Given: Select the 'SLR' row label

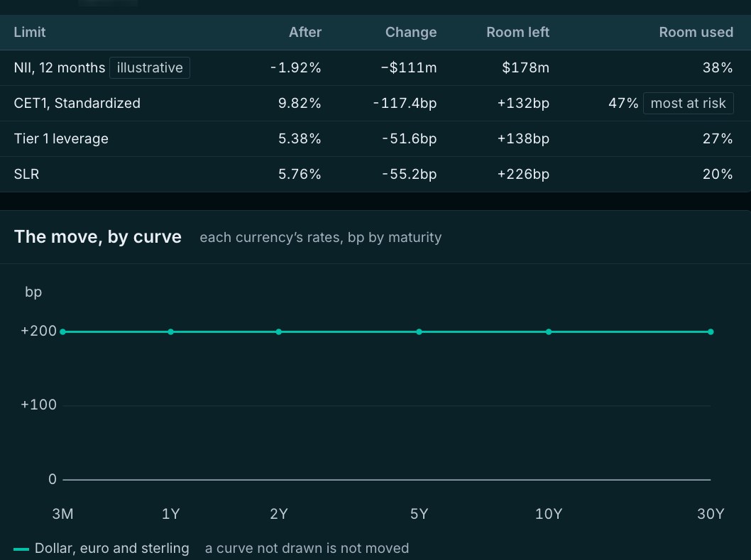Looking at the screenshot, I should coord(26,174).
